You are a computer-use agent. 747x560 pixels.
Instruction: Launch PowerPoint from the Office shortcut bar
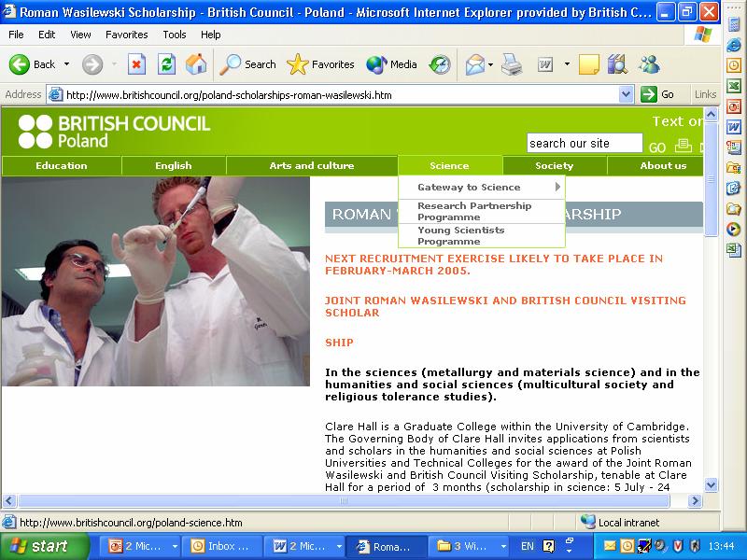point(734,106)
